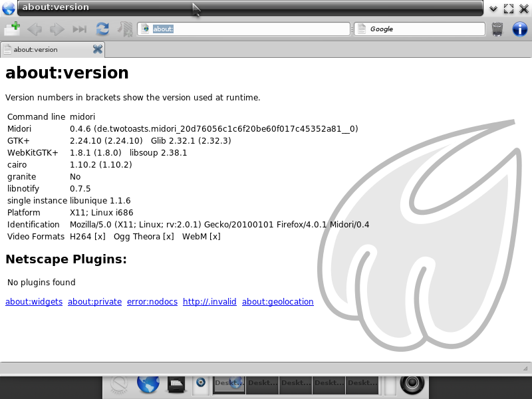This screenshot has height=399, width=532.
Task: Focus the address bar showing about:
Action: pyautogui.click(x=243, y=29)
